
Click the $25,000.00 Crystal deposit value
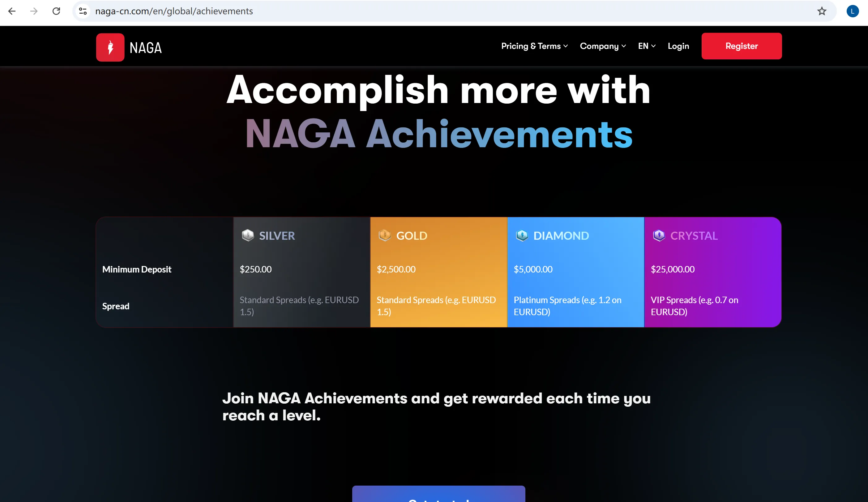tap(672, 269)
